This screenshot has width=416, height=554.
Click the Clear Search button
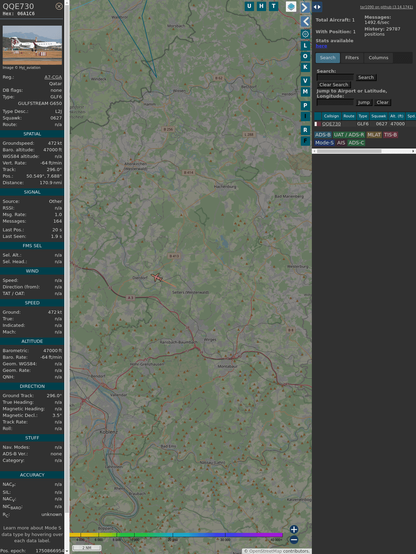pos(334,85)
